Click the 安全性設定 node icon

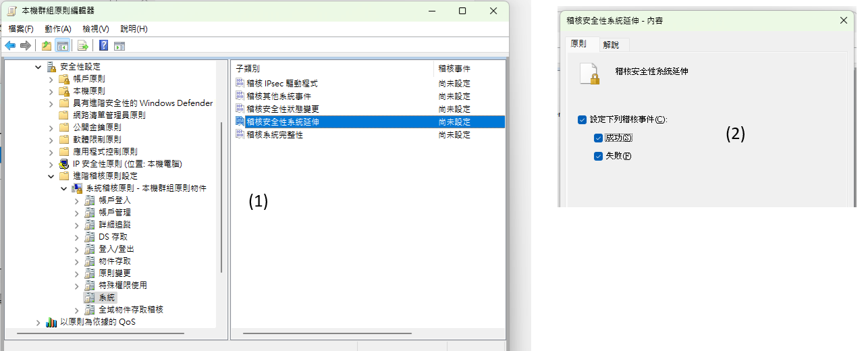(51, 66)
